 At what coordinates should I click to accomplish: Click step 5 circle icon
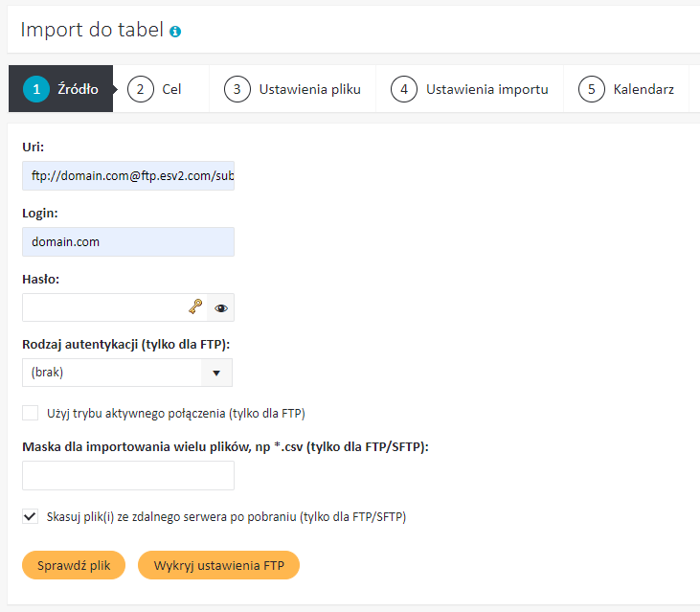592,89
